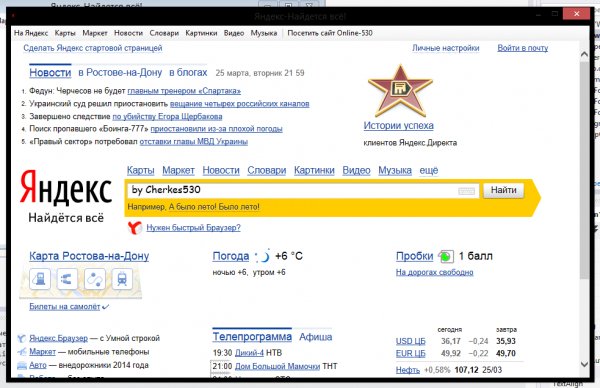The image size is (600, 388).
Task: Click the gas station map icon
Action: tap(40, 279)
